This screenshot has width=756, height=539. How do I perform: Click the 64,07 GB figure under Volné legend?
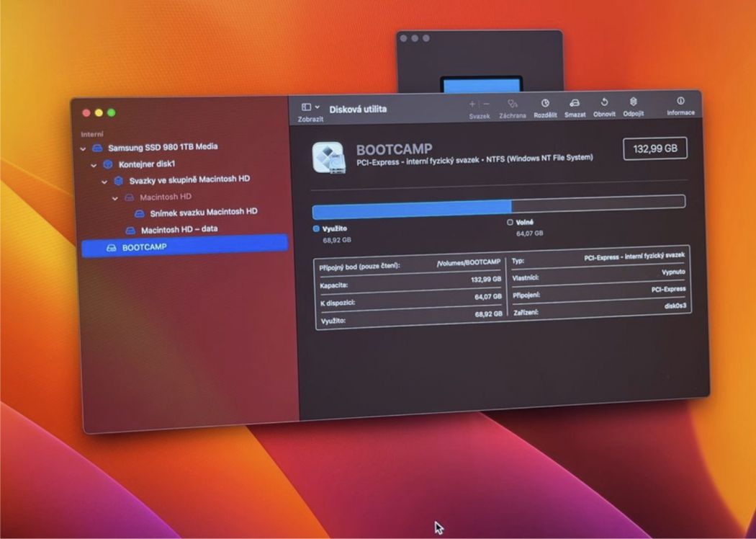pyautogui.click(x=529, y=233)
